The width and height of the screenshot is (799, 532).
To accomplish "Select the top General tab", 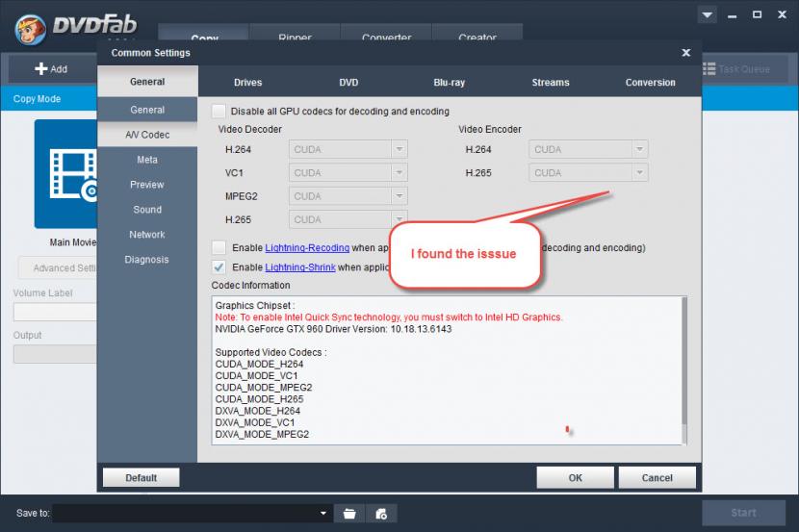I will click(147, 82).
